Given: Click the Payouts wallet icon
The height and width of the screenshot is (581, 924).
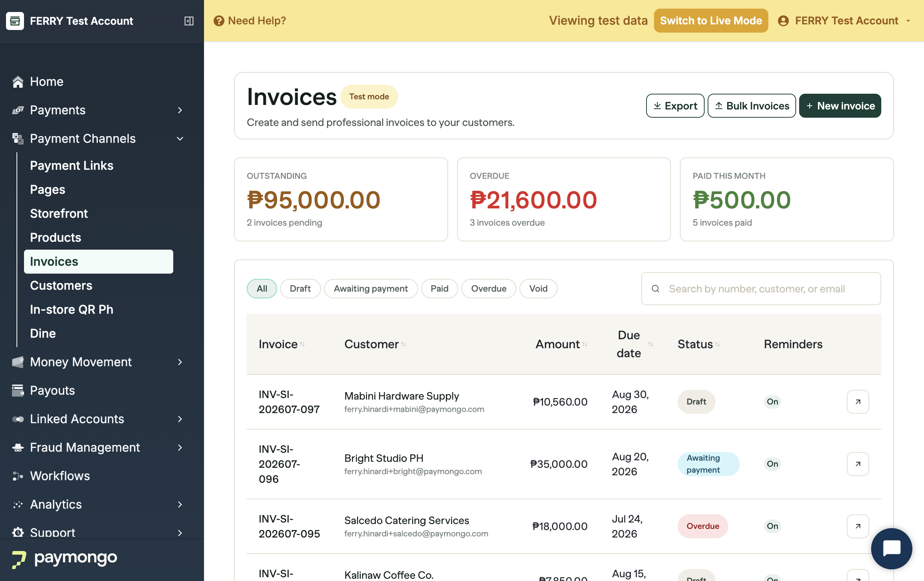Looking at the screenshot, I should pyautogui.click(x=18, y=391).
